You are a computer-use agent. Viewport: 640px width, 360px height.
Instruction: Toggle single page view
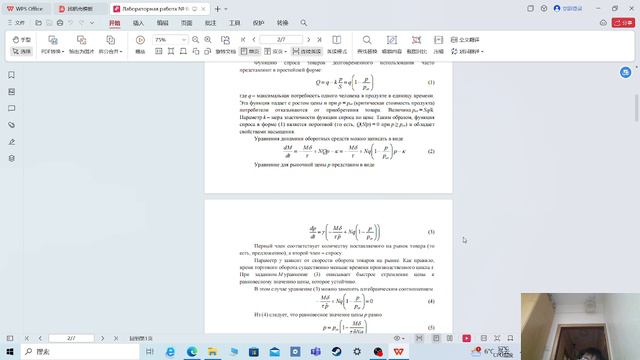[250, 51]
